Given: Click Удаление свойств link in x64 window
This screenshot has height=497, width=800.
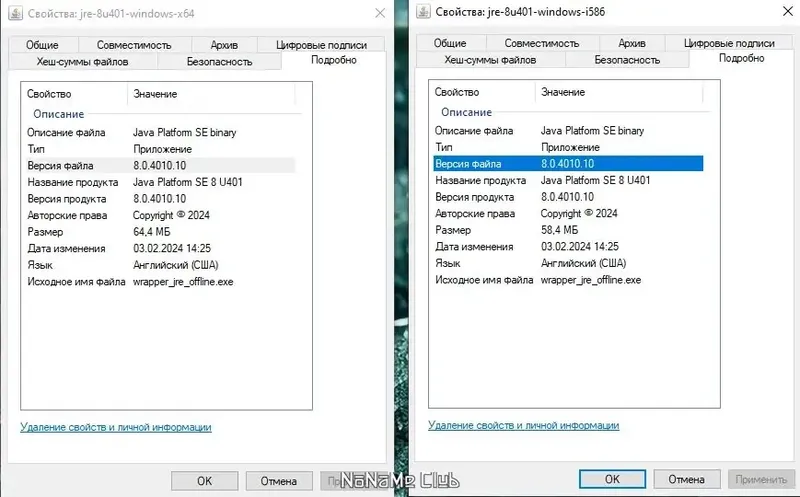Looking at the screenshot, I should pyautogui.click(x=116, y=427).
